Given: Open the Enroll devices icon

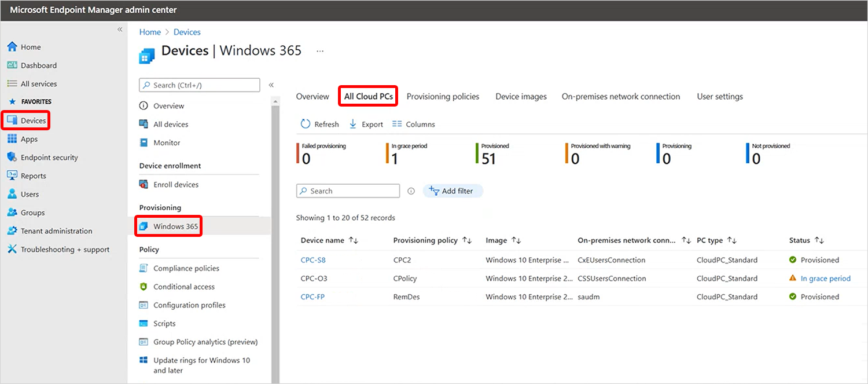Looking at the screenshot, I should click(144, 185).
